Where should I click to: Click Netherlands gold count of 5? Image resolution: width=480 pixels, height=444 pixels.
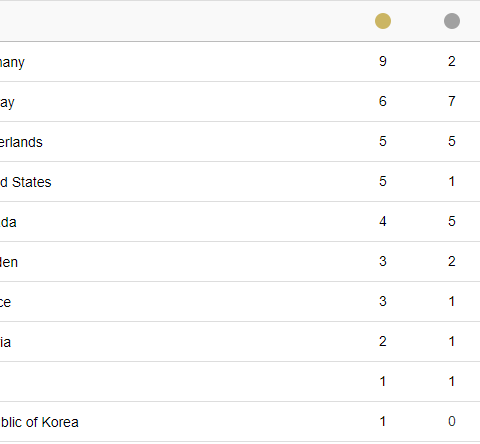(x=383, y=141)
